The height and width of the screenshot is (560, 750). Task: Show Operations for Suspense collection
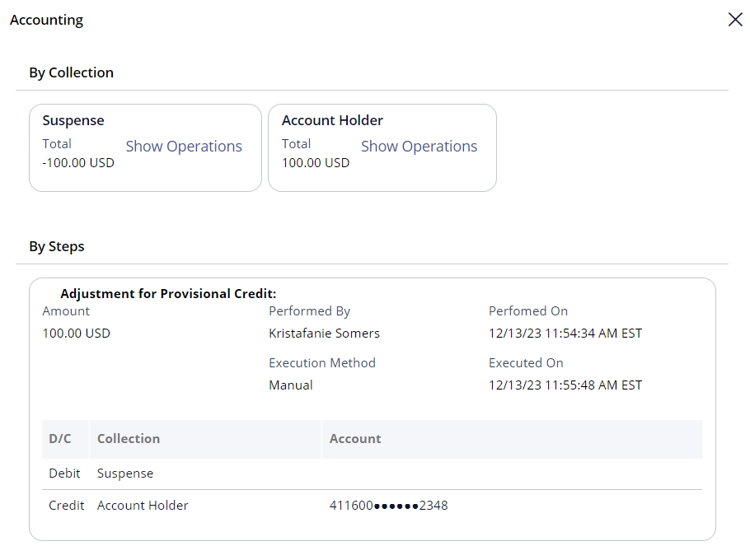click(184, 147)
